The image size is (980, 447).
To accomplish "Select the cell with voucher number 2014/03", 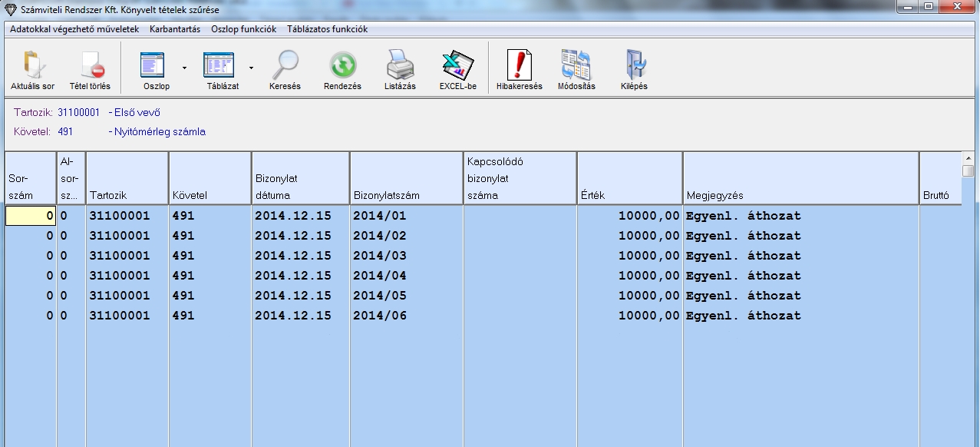I will click(x=406, y=256).
